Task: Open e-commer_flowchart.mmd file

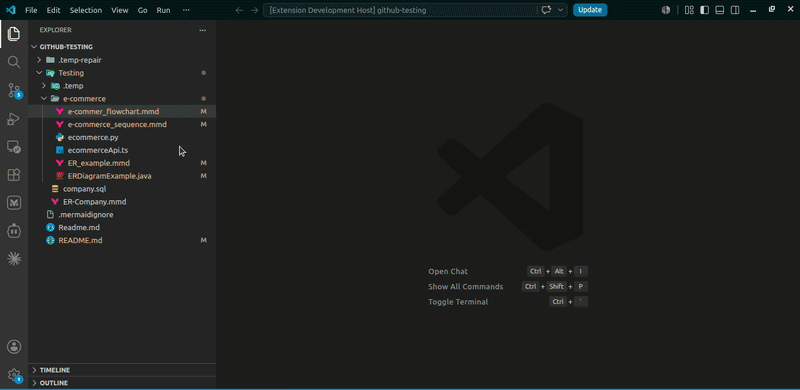Action: click(x=122, y=111)
